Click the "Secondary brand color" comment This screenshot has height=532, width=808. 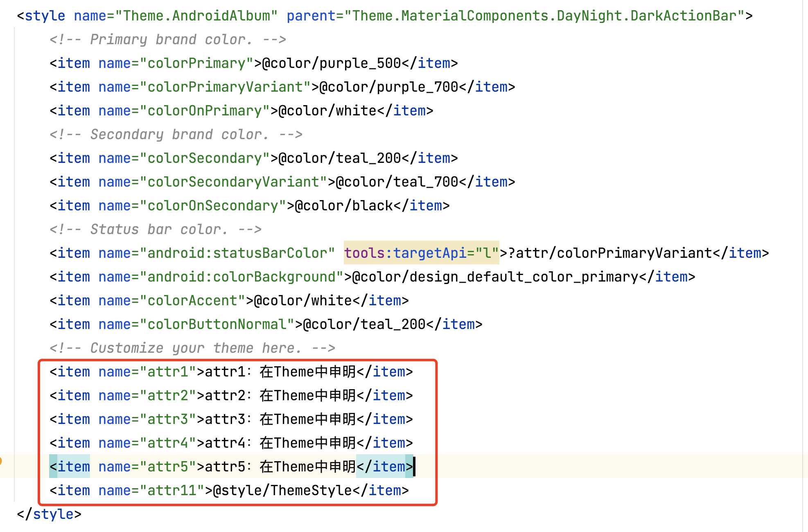pyautogui.click(x=176, y=135)
